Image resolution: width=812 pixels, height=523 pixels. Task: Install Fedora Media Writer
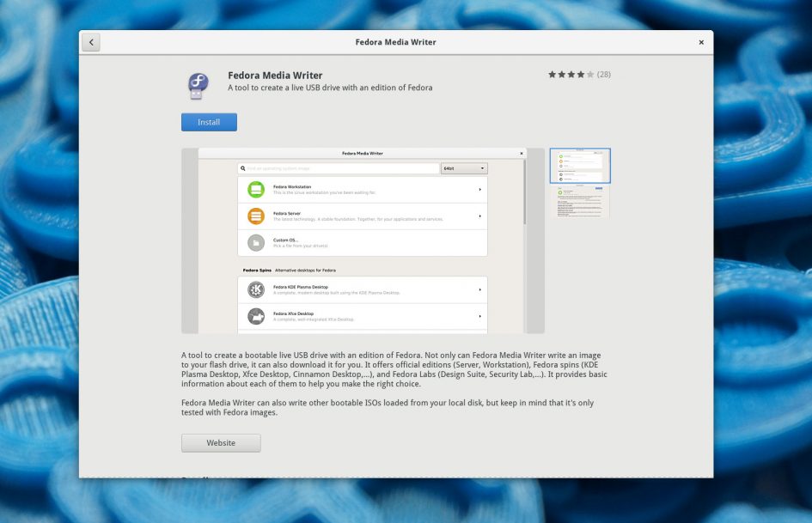(209, 122)
